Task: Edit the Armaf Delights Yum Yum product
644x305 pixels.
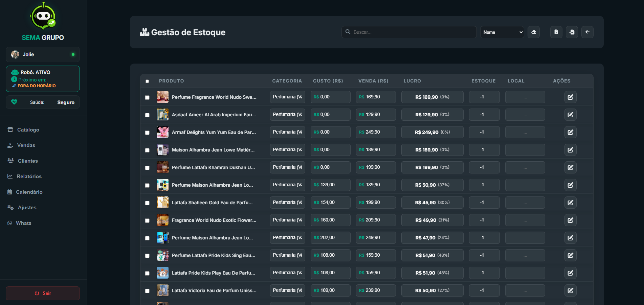Action: tap(571, 132)
